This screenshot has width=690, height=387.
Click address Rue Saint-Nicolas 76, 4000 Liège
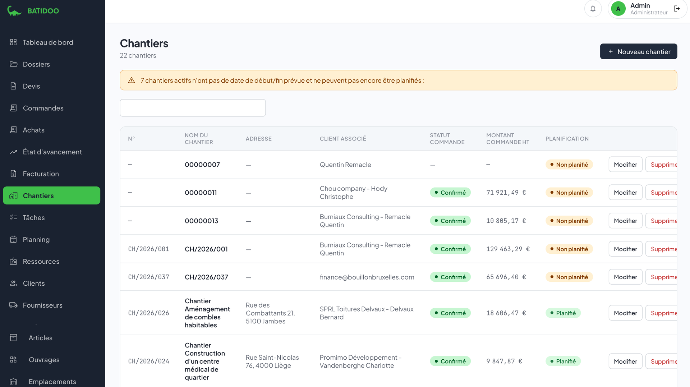(272, 361)
